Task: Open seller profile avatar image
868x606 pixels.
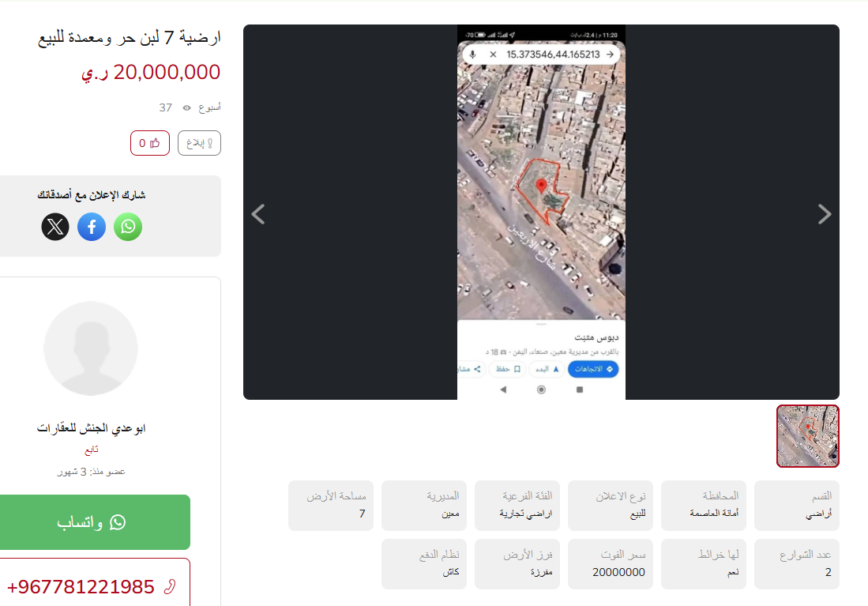Action: pyautogui.click(x=91, y=348)
